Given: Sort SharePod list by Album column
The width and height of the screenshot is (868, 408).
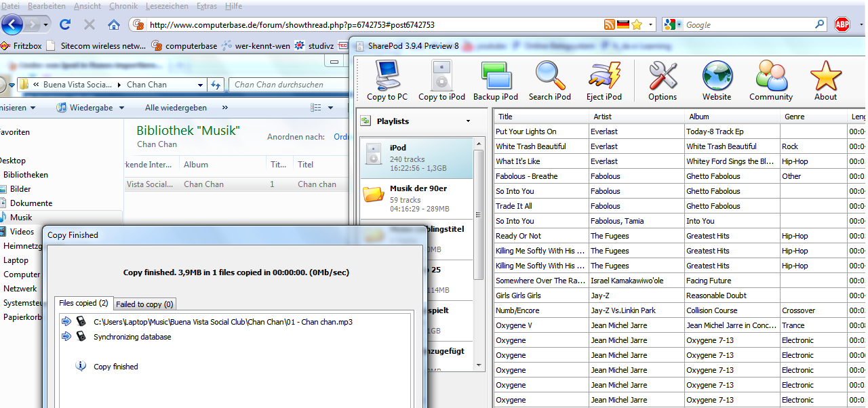Looking at the screenshot, I should point(732,117).
